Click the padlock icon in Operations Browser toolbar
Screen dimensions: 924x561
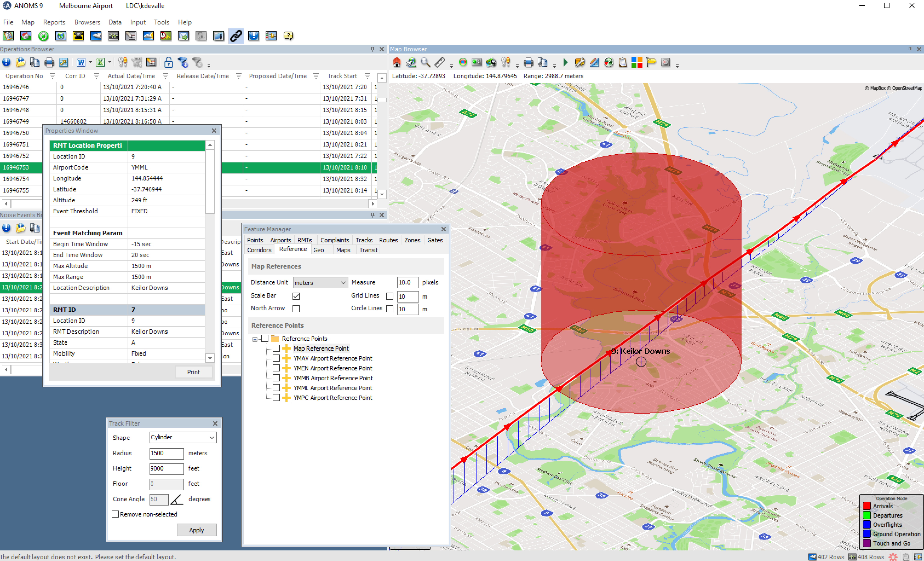point(168,63)
